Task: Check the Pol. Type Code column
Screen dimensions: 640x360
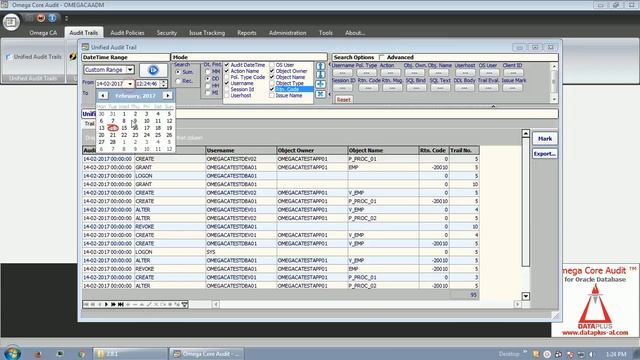Action: [x=227, y=77]
